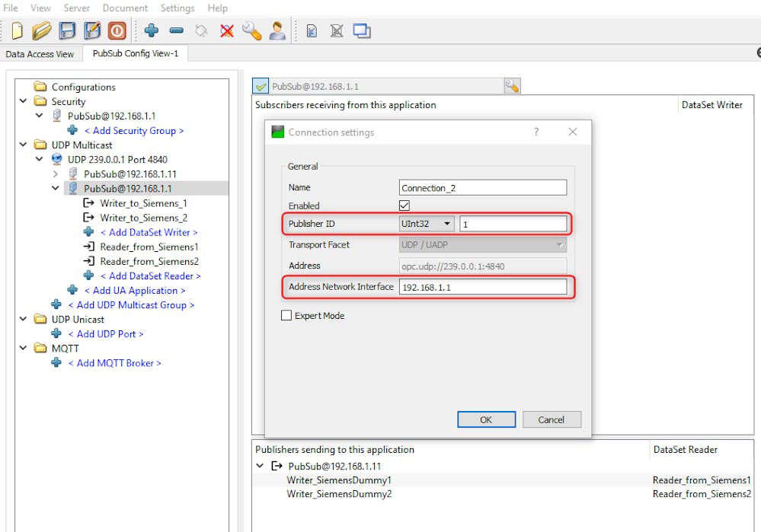Click plus icon next to Add MQTT Broker

(56, 363)
